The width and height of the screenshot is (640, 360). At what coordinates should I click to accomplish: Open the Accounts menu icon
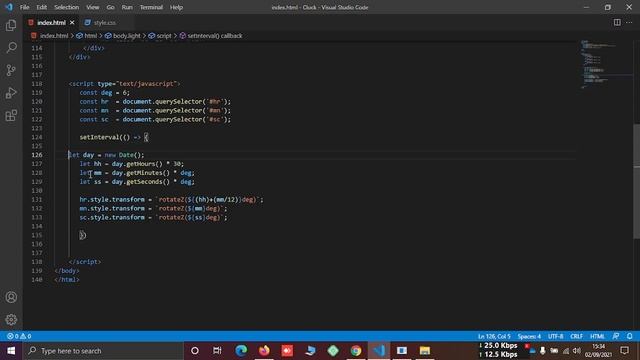pyautogui.click(x=11, y=297)
